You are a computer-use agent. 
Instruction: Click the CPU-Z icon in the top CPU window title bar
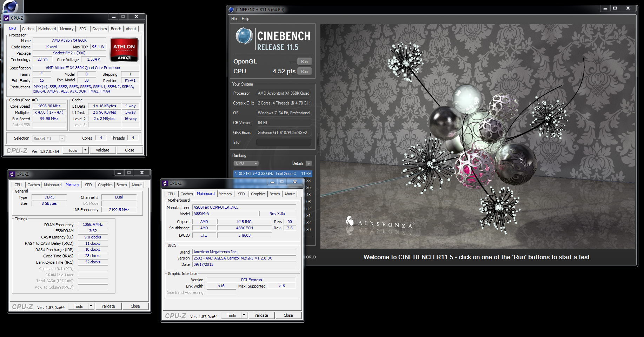tap(6, 18)
